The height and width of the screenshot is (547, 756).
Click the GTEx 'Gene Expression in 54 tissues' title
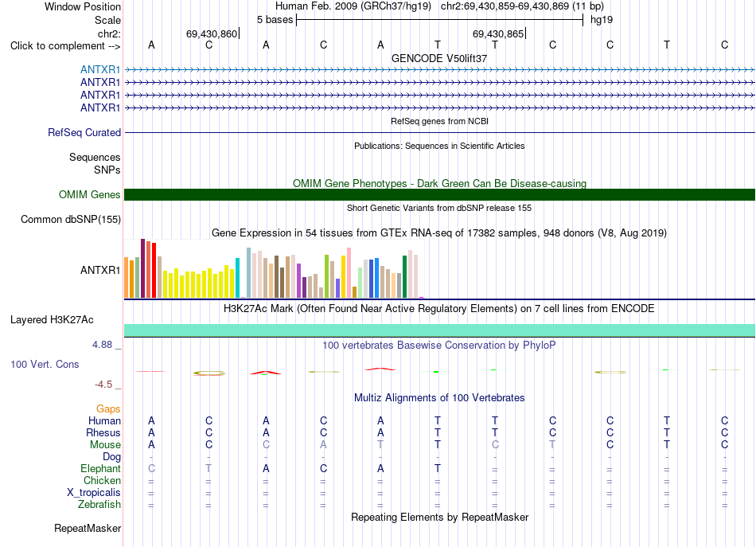click(x=439, y=233)
